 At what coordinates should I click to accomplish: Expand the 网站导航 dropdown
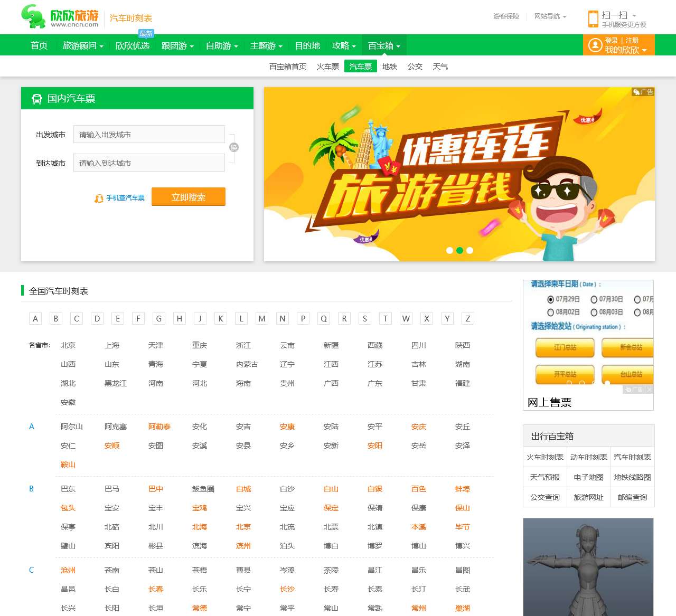coord(550,16)
